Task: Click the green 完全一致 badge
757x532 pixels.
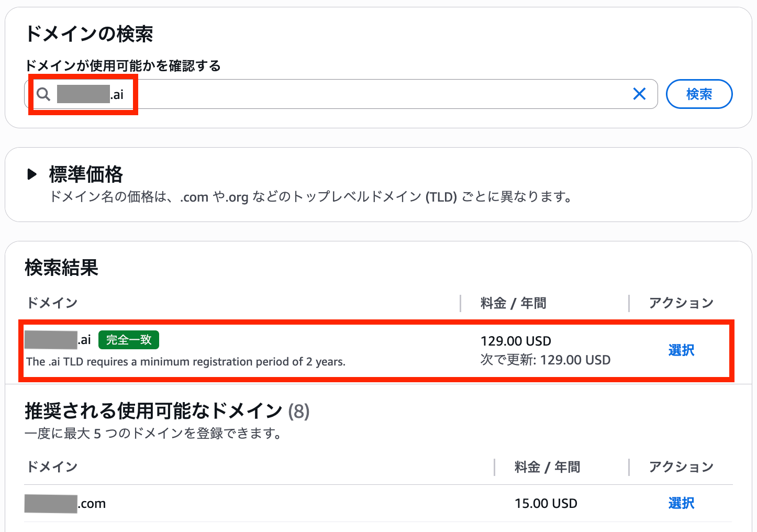Action: click(129, 340)
